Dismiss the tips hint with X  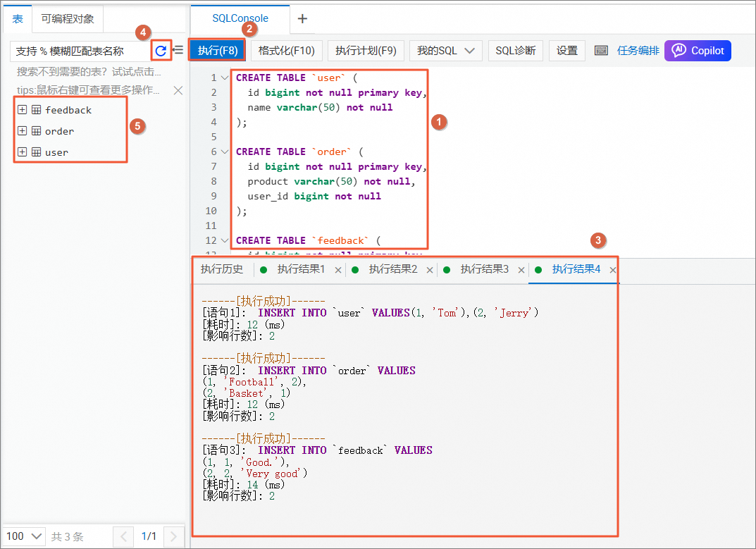click(x=178, y=90)
